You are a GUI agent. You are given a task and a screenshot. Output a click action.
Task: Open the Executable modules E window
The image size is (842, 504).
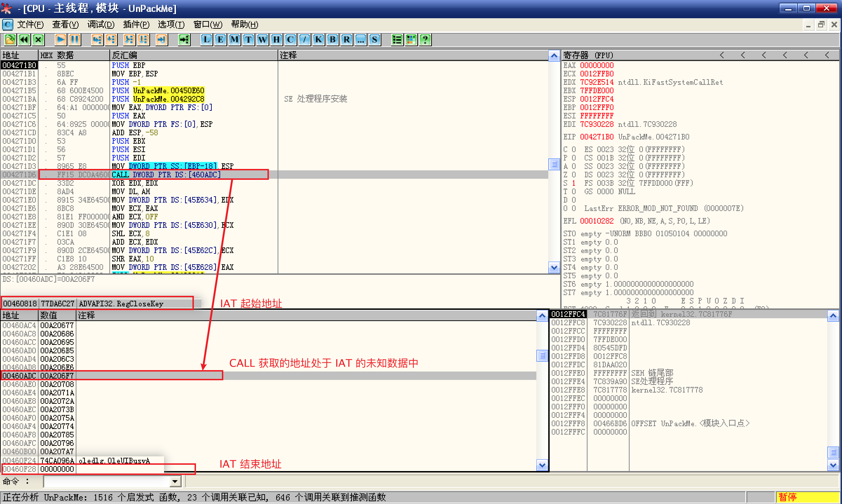point(220,40)
